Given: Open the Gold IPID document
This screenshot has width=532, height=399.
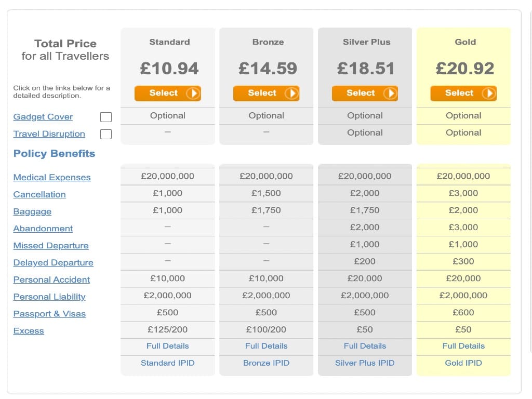Looking at the screenshot, I should click(463, 363).
